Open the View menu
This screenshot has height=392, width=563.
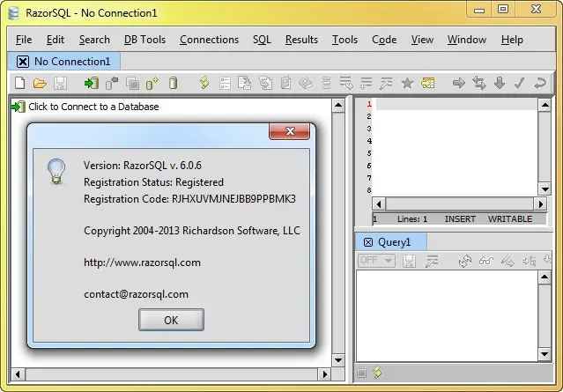(x=422, y=40)
